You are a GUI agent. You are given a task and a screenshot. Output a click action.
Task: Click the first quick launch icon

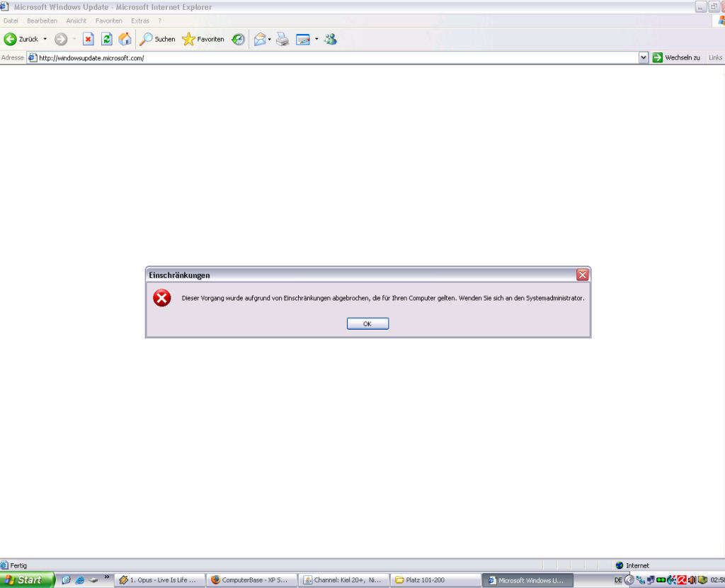tap(66, 580)
